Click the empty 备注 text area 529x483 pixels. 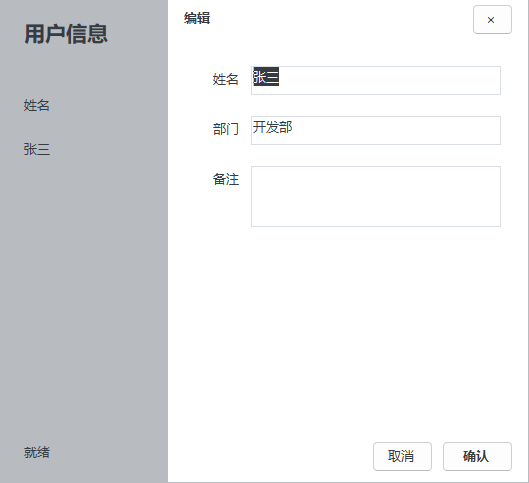pyautogui.click(x=376, y=196)
